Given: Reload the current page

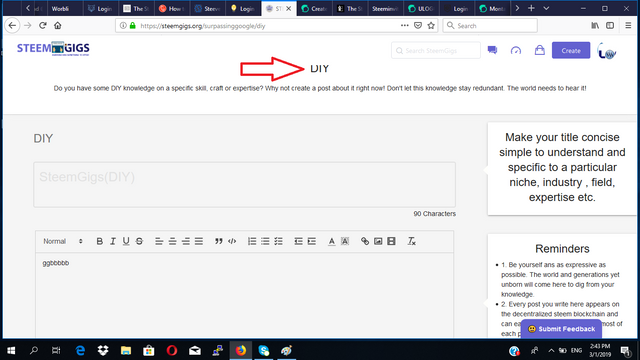Looking at the screenshot, I should tap(42, 25).
